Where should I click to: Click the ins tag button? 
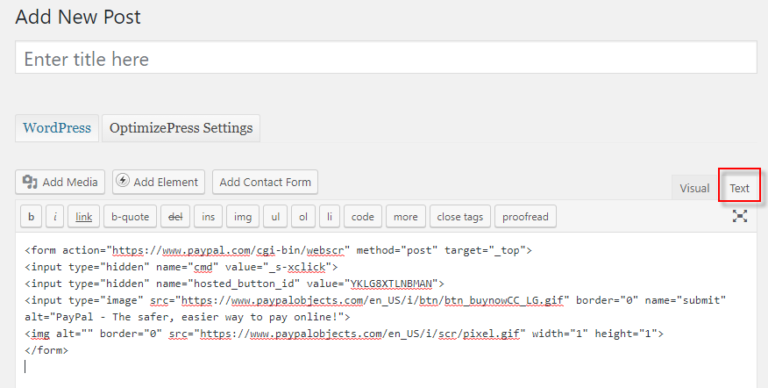(208, 217)
